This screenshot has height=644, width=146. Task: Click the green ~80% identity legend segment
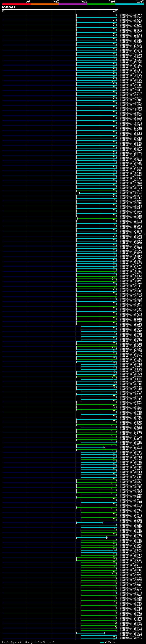click(x=101, y=4)
